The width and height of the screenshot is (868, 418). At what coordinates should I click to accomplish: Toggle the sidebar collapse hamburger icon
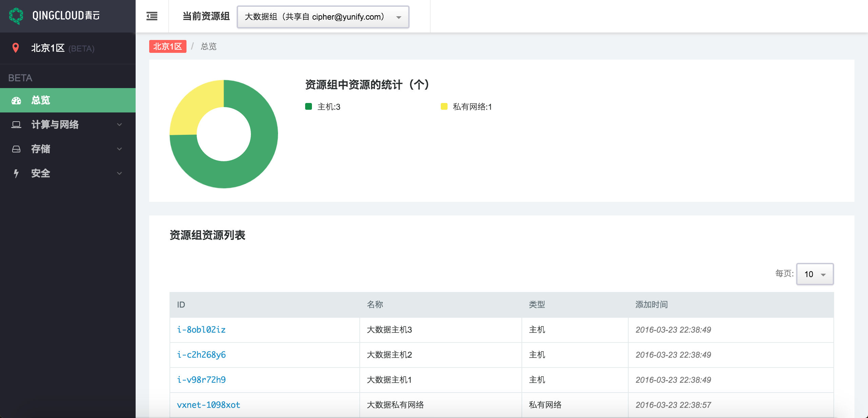(152, 16)
